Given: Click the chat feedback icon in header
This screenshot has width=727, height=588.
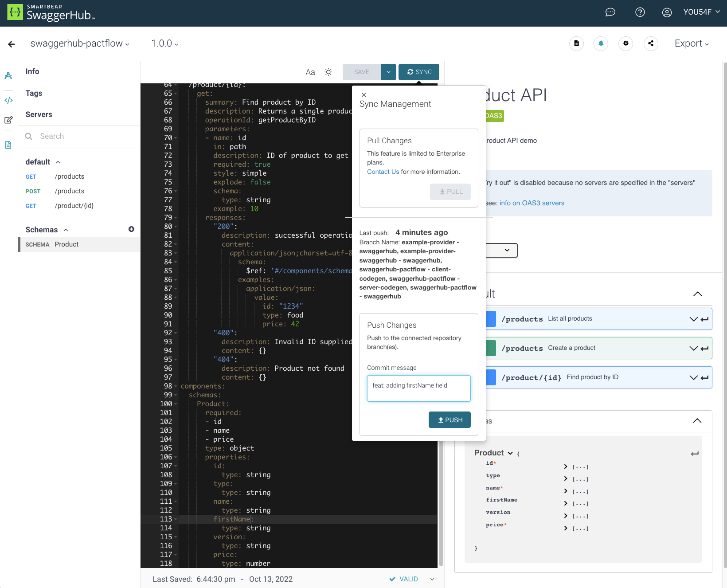Looking at the screenshot, I should click(610, 12).
